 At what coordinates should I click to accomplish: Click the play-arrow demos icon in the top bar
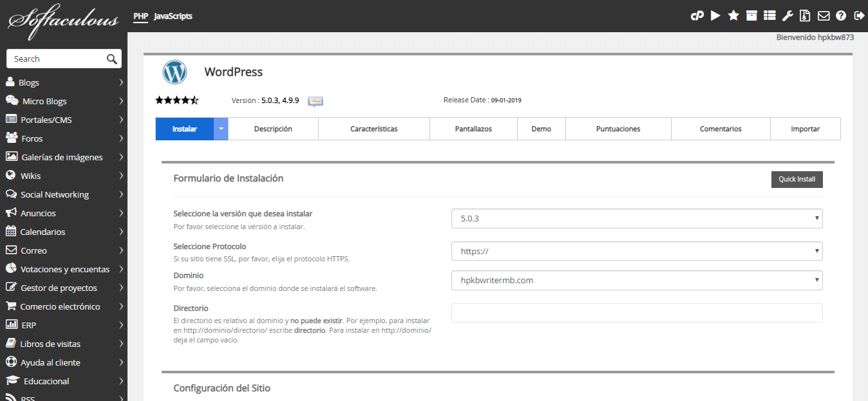pyautogui.click(x=715, y=15)
